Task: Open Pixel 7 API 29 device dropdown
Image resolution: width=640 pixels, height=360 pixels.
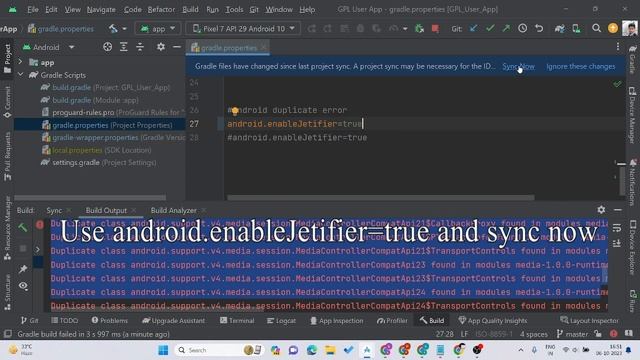Action: pyautogui.click(x=243, y=29)
